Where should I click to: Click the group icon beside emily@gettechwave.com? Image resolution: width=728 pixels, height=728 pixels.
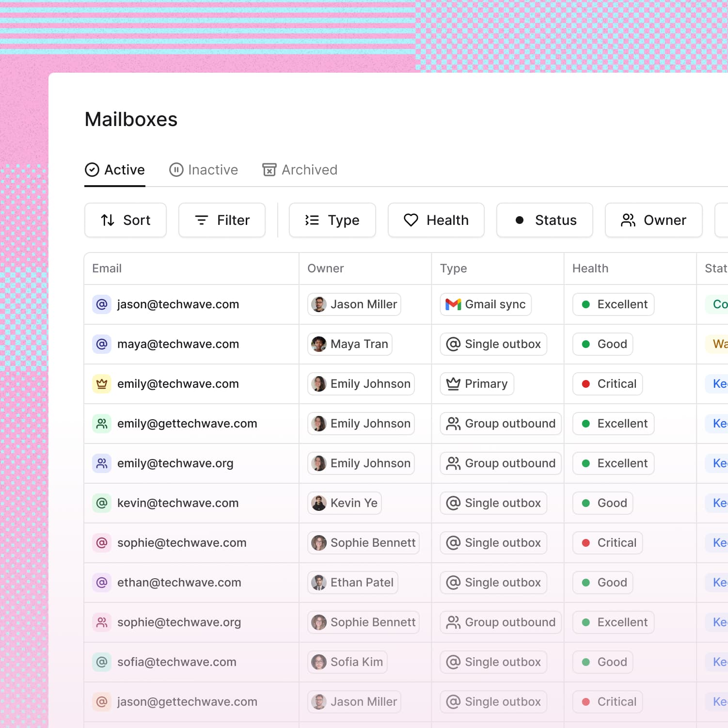(102, 424)
